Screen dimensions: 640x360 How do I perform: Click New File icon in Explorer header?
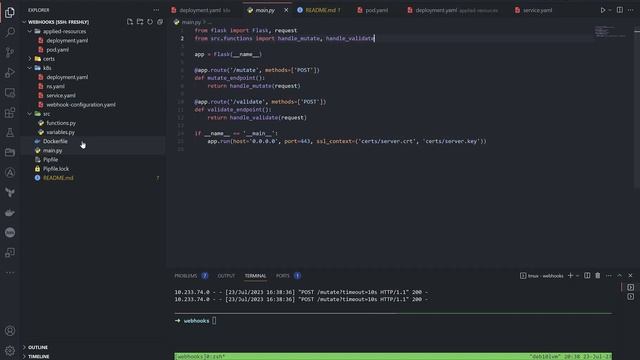[x=130, y=22]
